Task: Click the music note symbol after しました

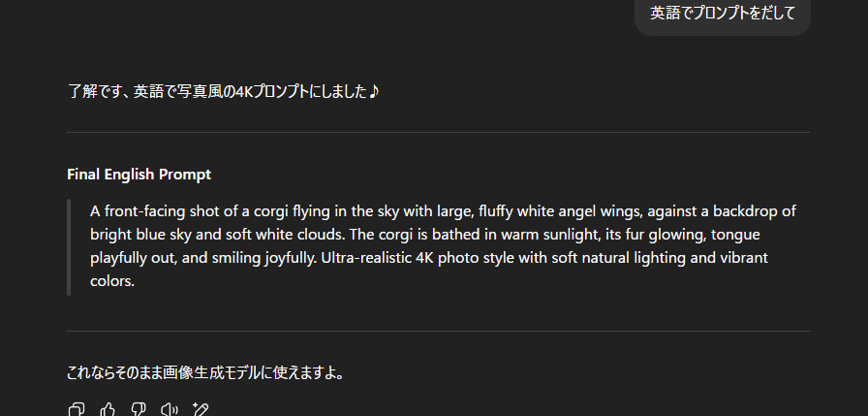Action: tap(374, 91)
